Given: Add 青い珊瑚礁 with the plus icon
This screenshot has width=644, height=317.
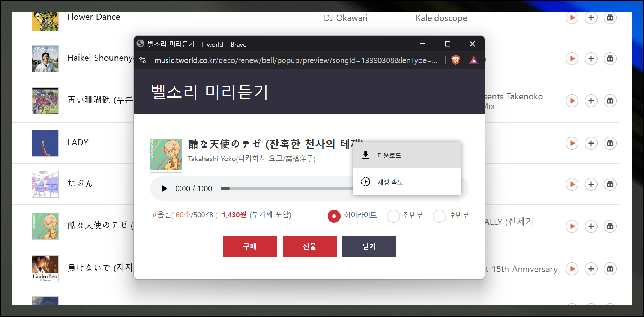Looking at the screenshot, I should (591, 101).
